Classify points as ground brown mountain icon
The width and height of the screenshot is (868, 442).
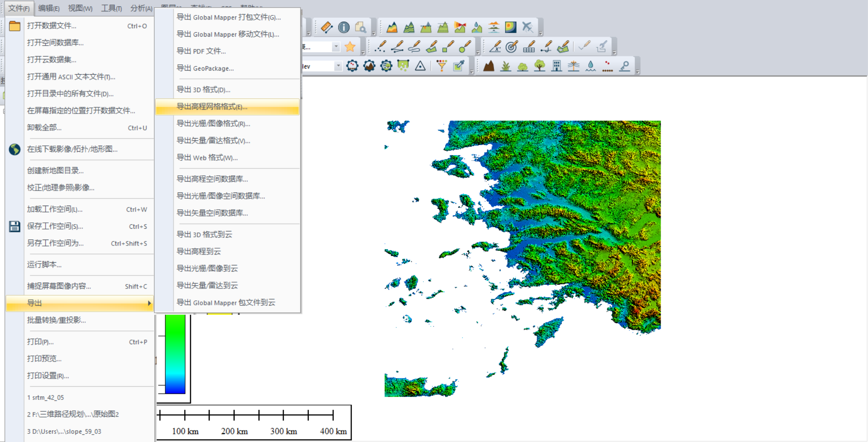pyautogui.click(x=489, y=66)
